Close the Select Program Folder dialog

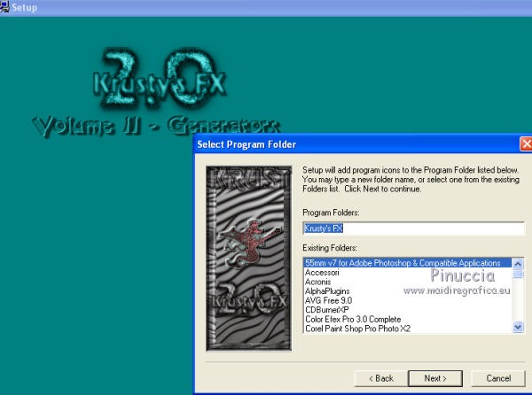coord(526,144)
